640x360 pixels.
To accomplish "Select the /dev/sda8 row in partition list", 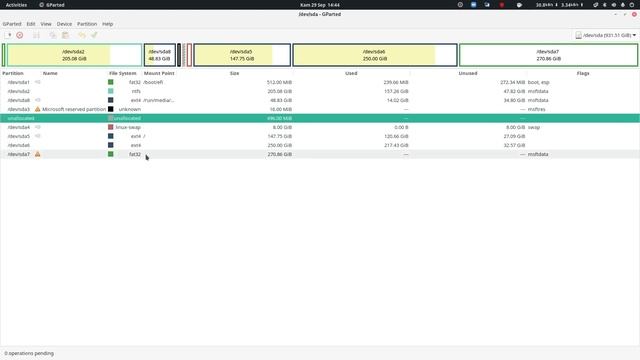I will (320, 100).
